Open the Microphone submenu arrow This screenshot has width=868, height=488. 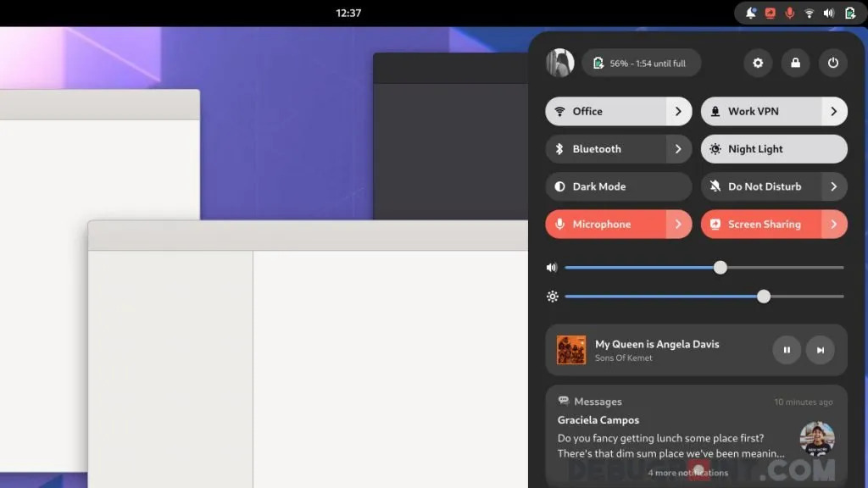pyautogui.click(x=678, y=225)
